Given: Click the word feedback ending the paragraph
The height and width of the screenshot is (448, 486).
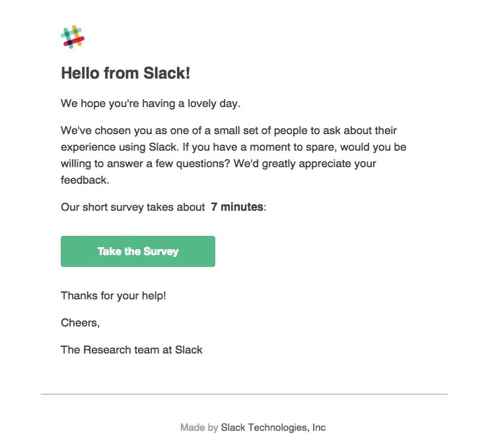Looking at the screenshot, I should pyautogui.click(x=85, y=180).
